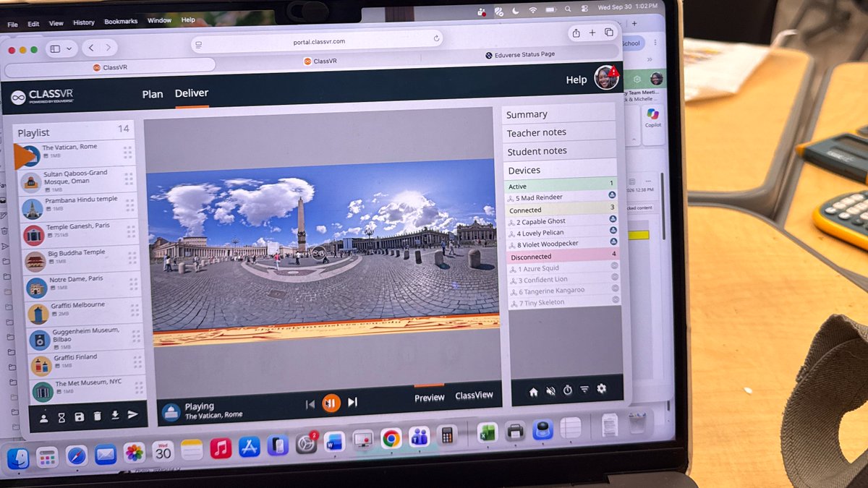The height and width of the screenshot is (488, 868).
Task: Open the Help link
Action: point(576,80)
